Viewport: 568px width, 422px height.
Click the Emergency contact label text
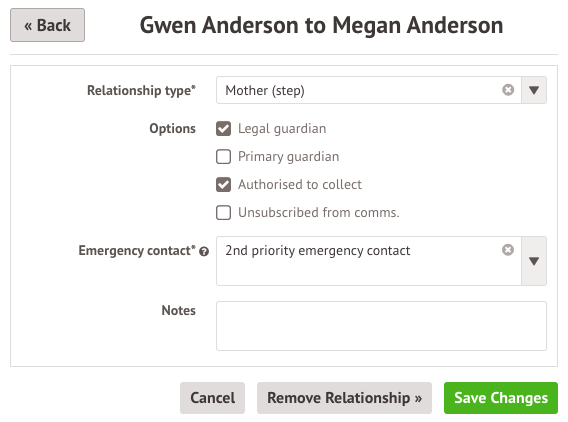tap(137, 250)
